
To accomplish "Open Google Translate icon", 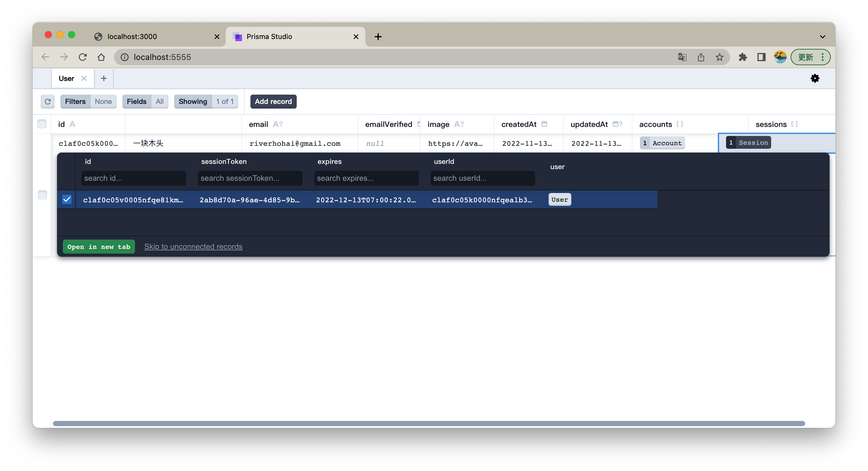I will (x=682, y=57).
